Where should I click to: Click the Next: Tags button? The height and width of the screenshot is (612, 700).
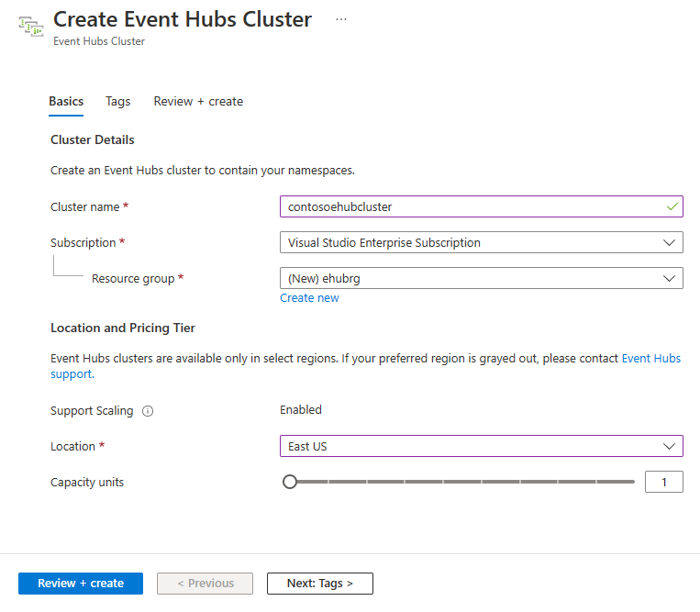pyautogui.click(x=319, y=584)
